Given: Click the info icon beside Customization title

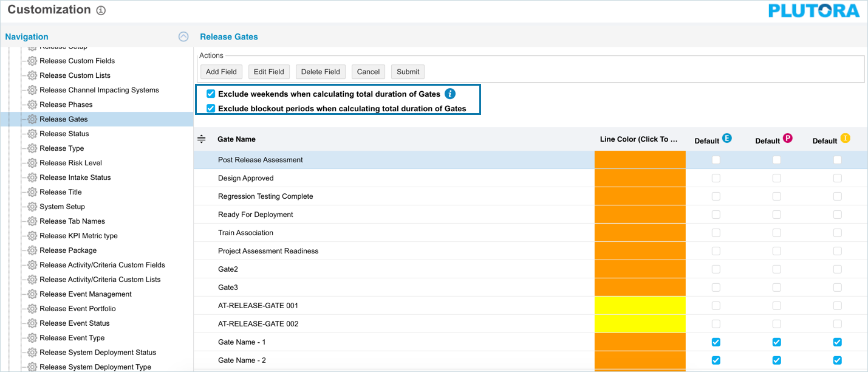Looking at the screenshot, I should coord(101,10).
